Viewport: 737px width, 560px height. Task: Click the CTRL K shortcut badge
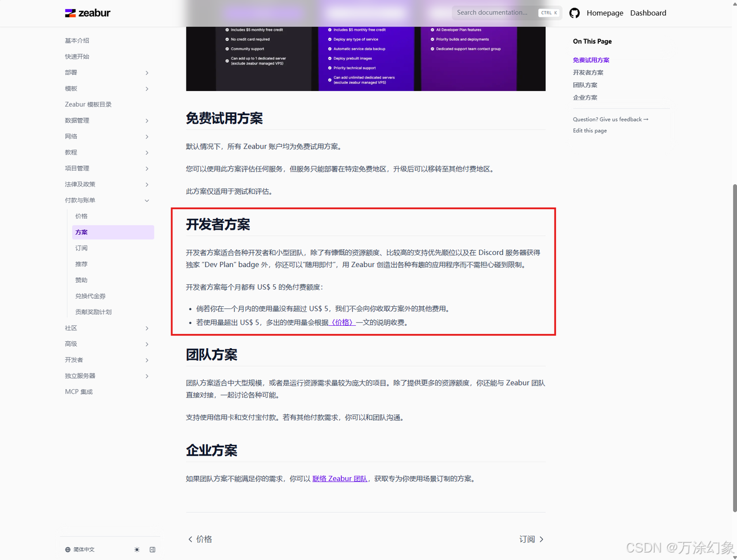click(549, 13)
